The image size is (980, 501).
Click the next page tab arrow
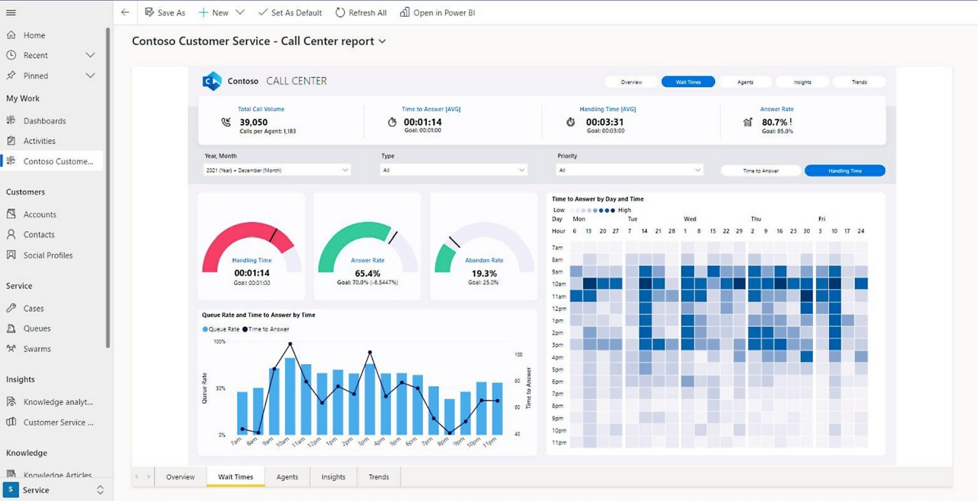[x=149, y=476]
